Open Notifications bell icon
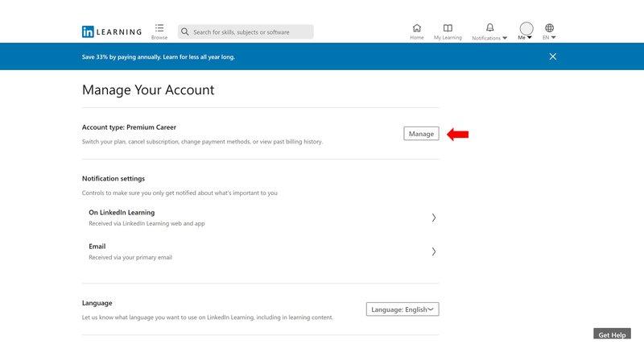Screen dimensions: 644x361 489,27
